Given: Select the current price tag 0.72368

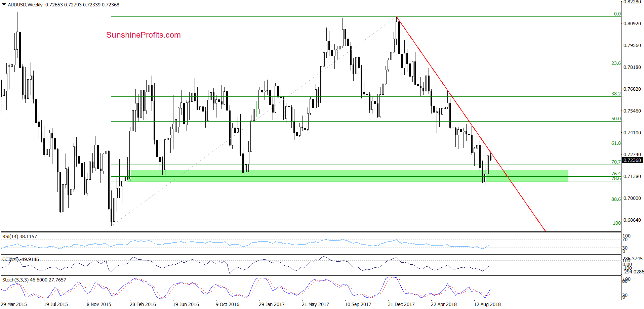Looking at the screenshot, I should point(632,160).
